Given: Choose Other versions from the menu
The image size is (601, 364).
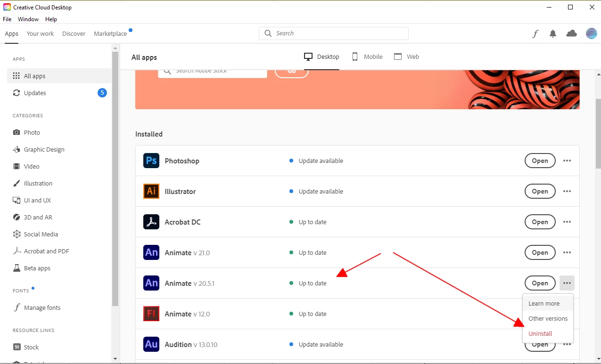Looking at the screenshot, I should 548,318.
